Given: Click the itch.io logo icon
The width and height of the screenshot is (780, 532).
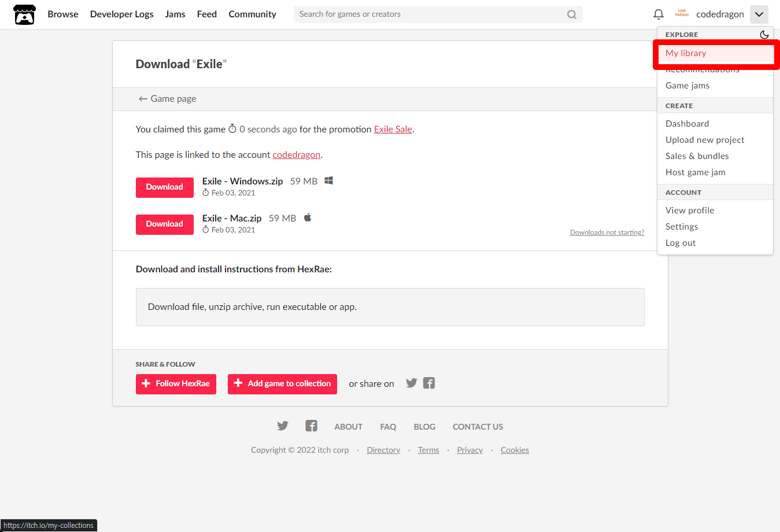Looking at the screenshot, I should tap(24, 14).
